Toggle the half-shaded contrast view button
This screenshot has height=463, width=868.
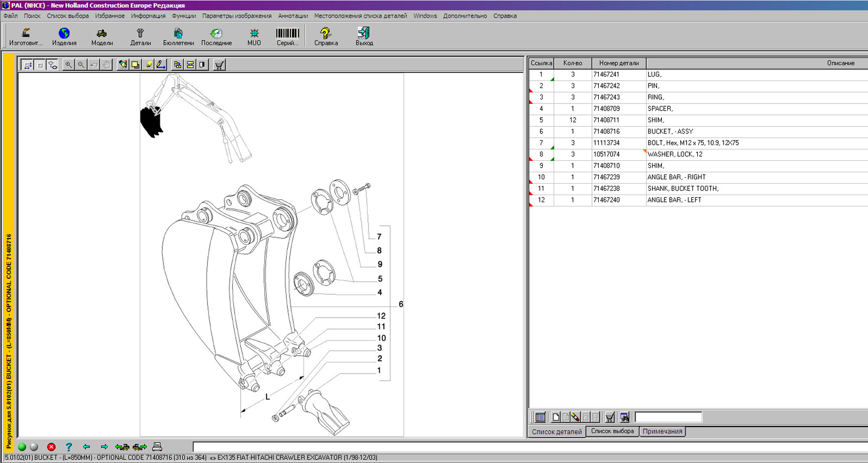pyautogui.click(x=203, y=65)
